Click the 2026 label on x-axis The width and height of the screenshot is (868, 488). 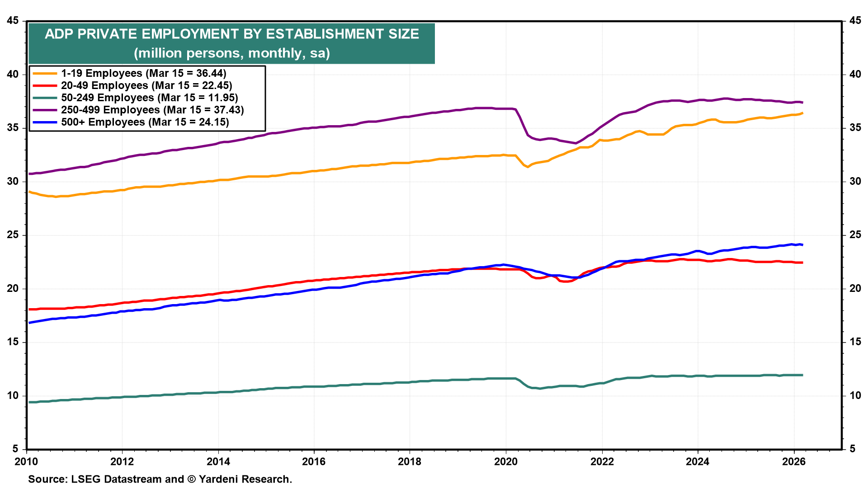click(793, 462)
